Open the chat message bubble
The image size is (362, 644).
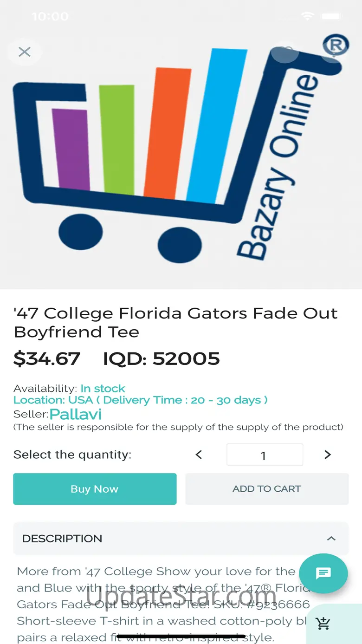(x=323, y=573)
